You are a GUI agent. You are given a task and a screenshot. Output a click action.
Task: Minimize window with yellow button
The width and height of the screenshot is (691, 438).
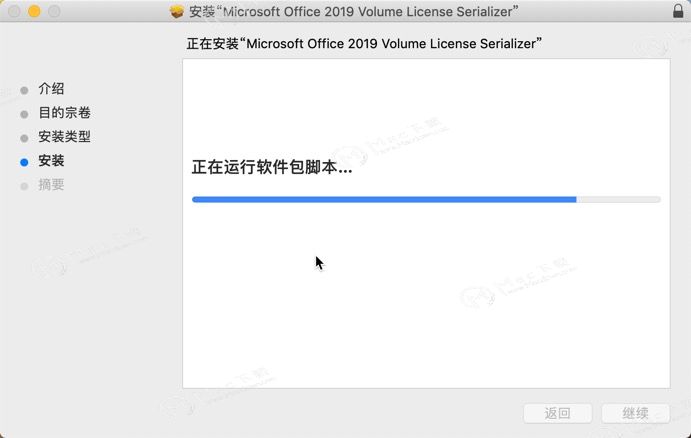(34, 11)
